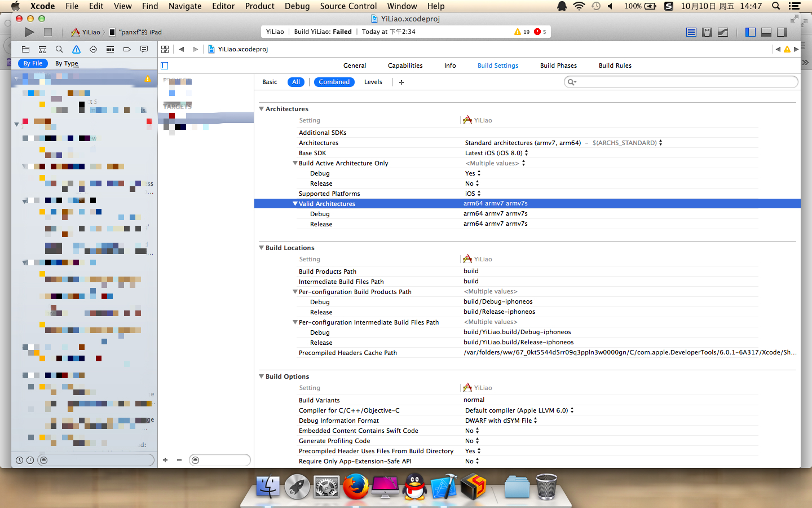
Task: Open the Issue navigator warning triangle
Action: [76, 49]
